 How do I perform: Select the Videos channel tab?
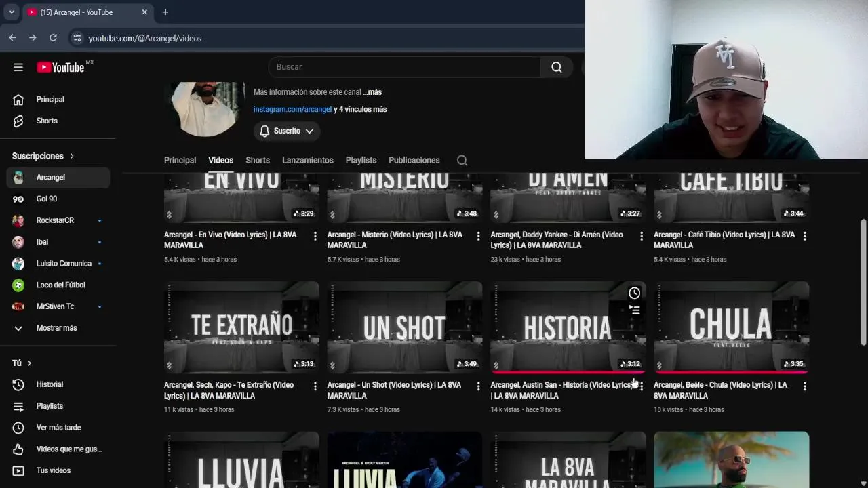[220, 161]
